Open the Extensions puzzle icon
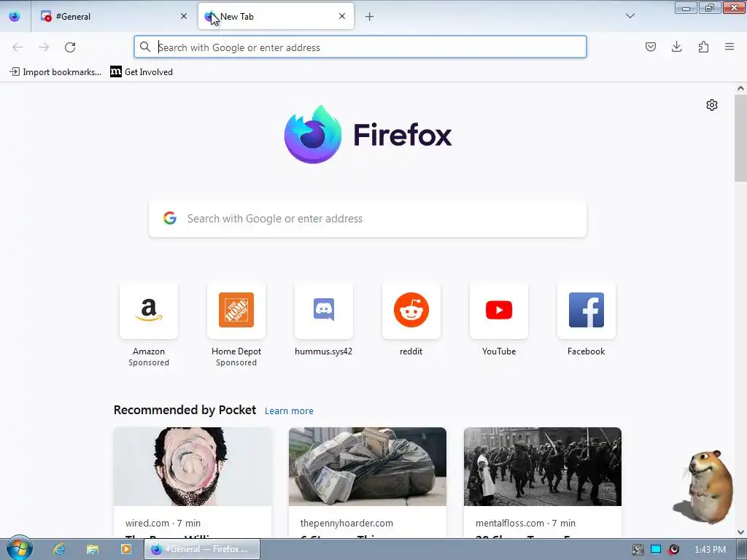Viewport: 747px width, 560px height. click(x=703, y=47)
